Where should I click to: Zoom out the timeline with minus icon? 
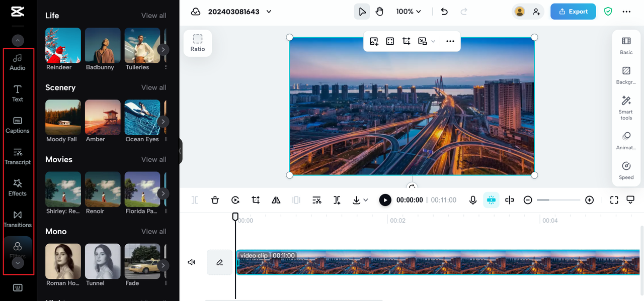pos(528,200)
